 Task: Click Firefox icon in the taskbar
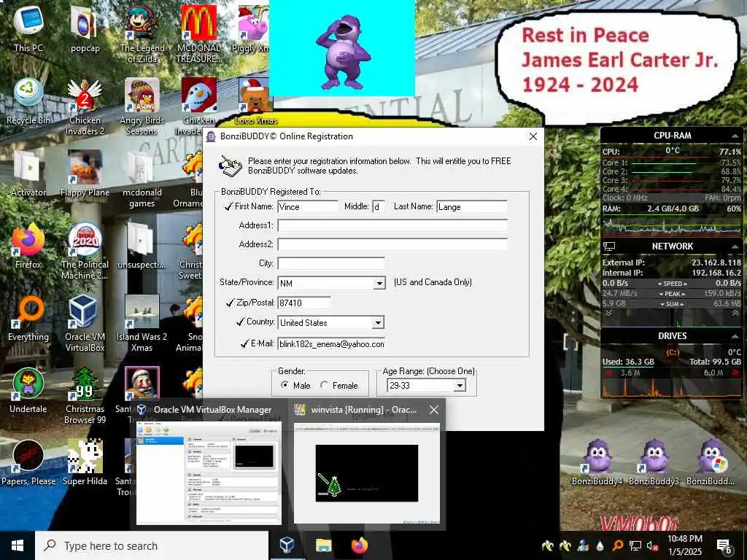point(360,545)
